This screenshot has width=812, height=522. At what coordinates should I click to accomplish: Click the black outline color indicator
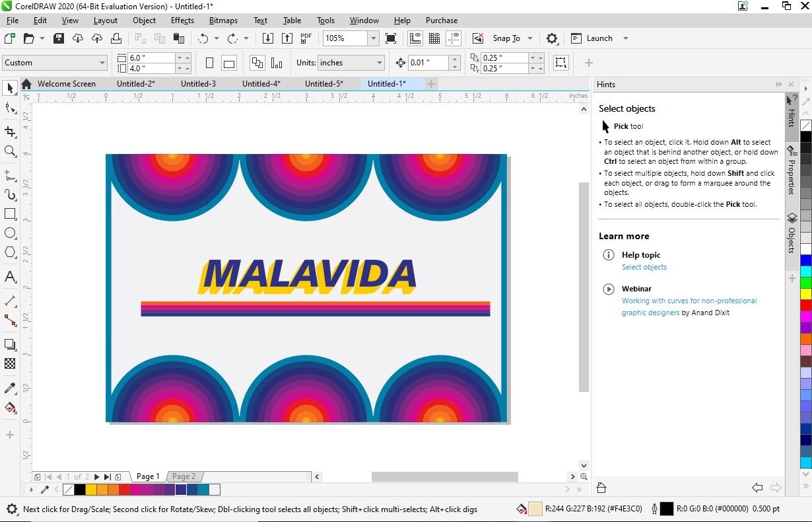click(x=666, y=509)
